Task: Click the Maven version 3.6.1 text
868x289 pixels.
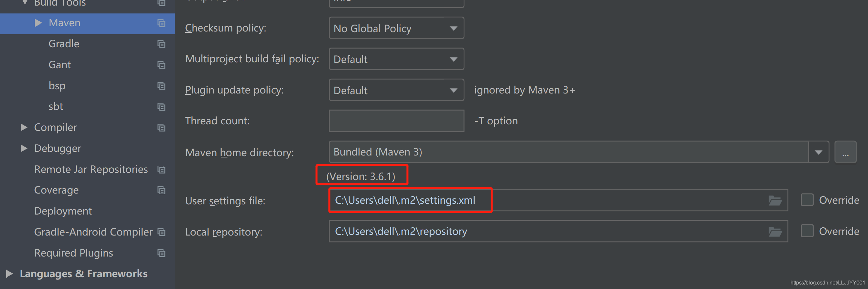Action: tap(361, 176)
